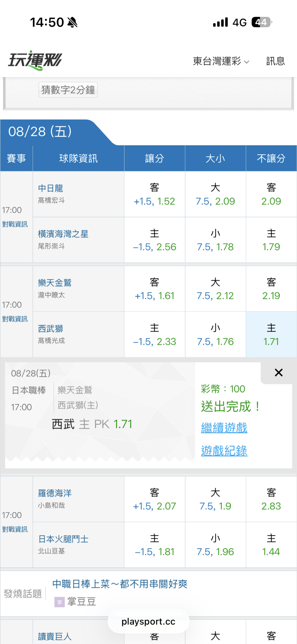This screenshot has width=297, height=644.
Task: Select the 西武獅 主 1.71 moneyline odds
Action: point(271,335)
